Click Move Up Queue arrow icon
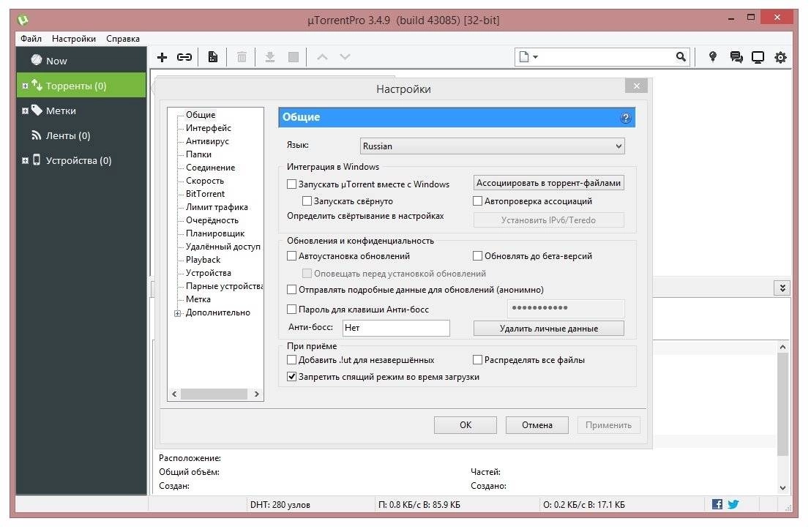This screenshot has height=532, width=811. click(322, 57)
